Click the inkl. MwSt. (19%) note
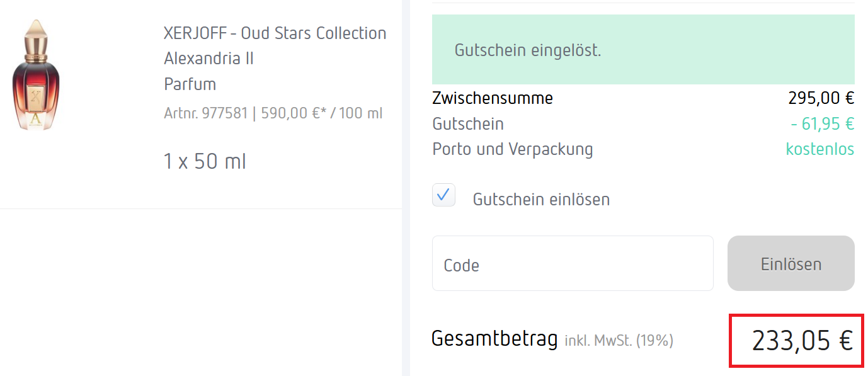The width and height of the screenshot is (868, 376). (x=619, y=341)
